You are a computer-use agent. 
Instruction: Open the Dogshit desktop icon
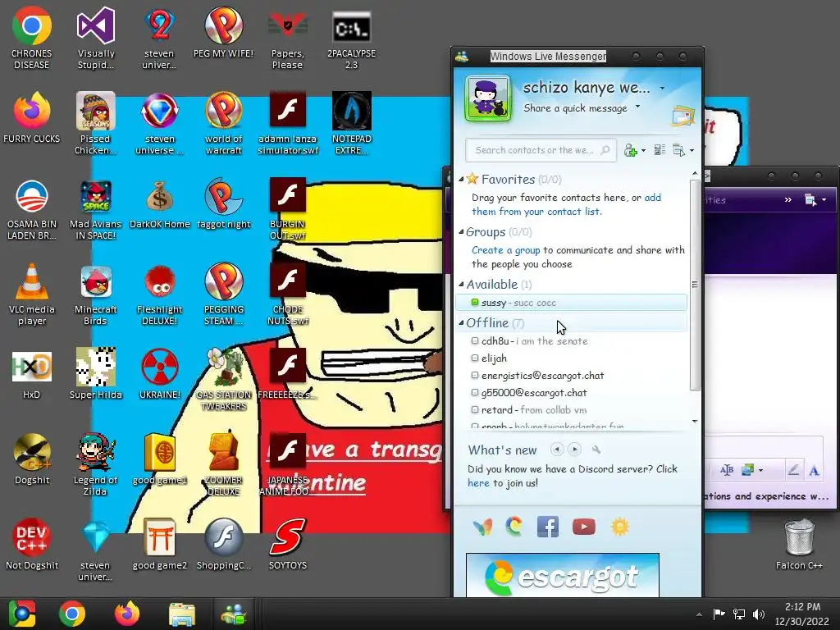point(32,459)
